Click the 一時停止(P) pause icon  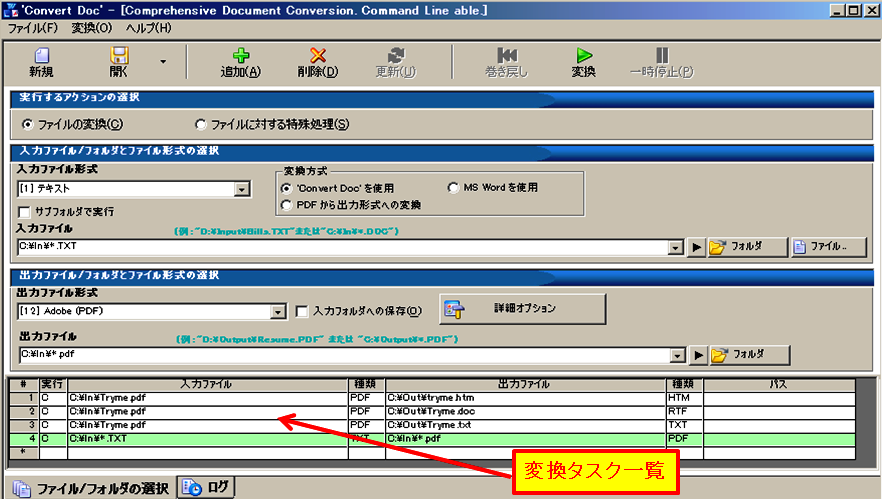click(x=662, y=55)
